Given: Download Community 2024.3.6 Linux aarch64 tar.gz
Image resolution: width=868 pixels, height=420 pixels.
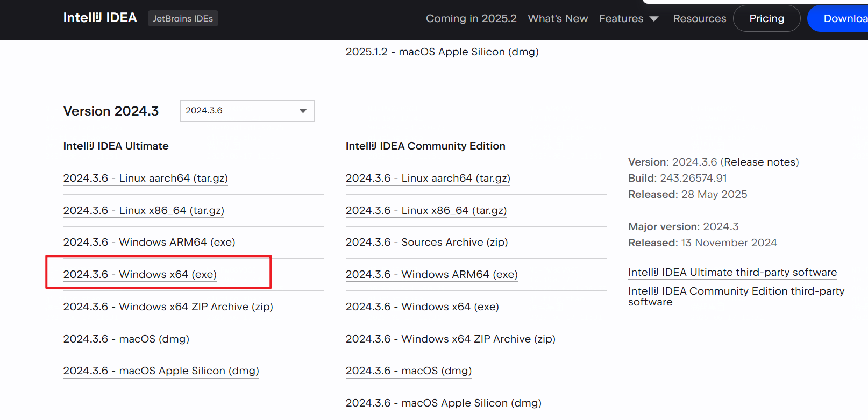Looking at the screenshot, I should 428,178.
